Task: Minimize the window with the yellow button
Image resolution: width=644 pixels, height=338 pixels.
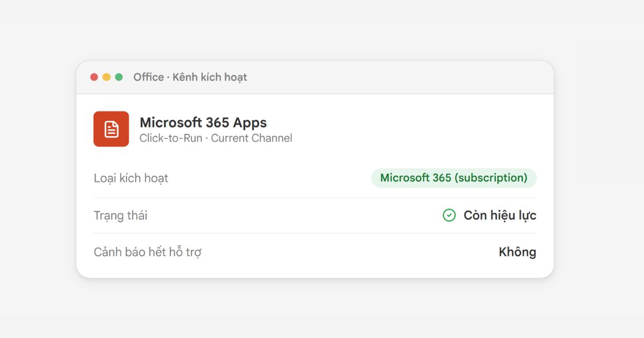Action: pos(106,77)
